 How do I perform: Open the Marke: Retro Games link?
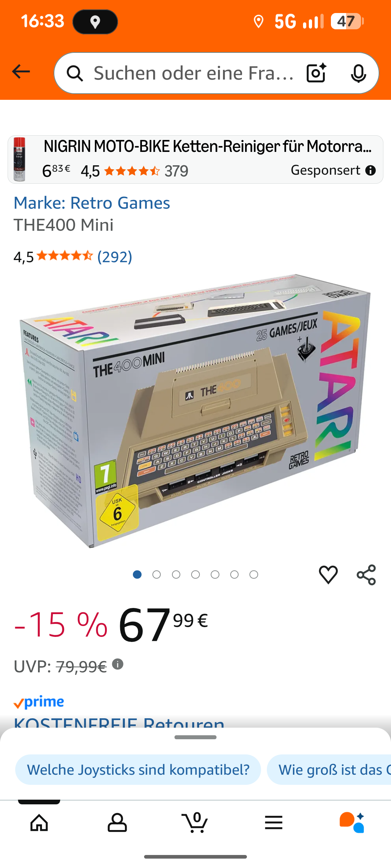pyautogui.click(x=92, y=203)
